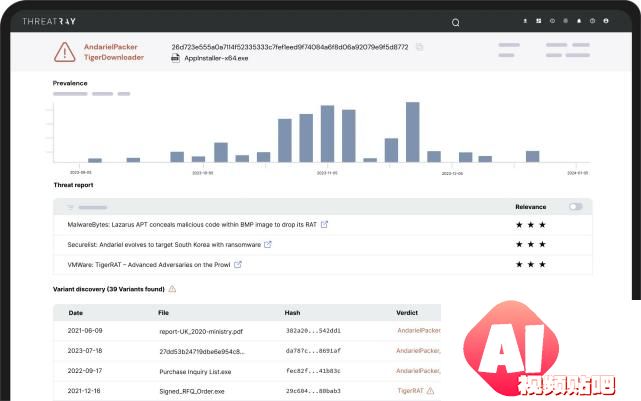
Task: Click hash da787c...8691af
Action: (314, 351)
